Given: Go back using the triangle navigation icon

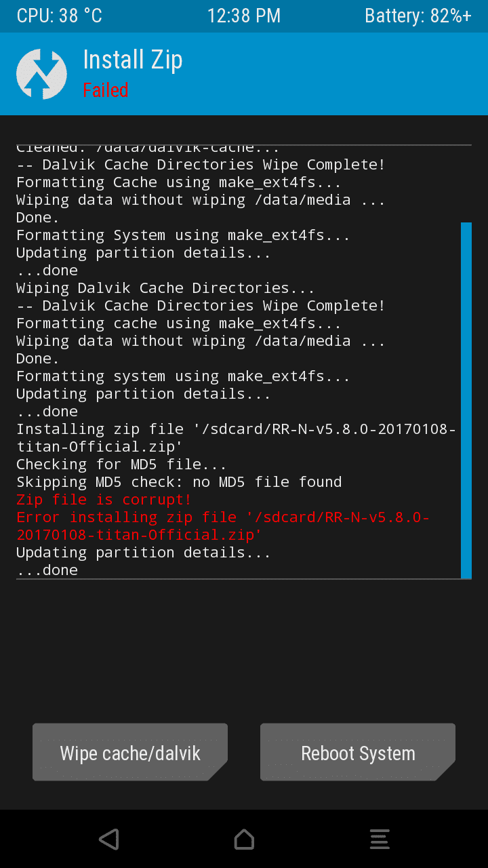Looking at the screenshot, I should [x=109, y=839].
